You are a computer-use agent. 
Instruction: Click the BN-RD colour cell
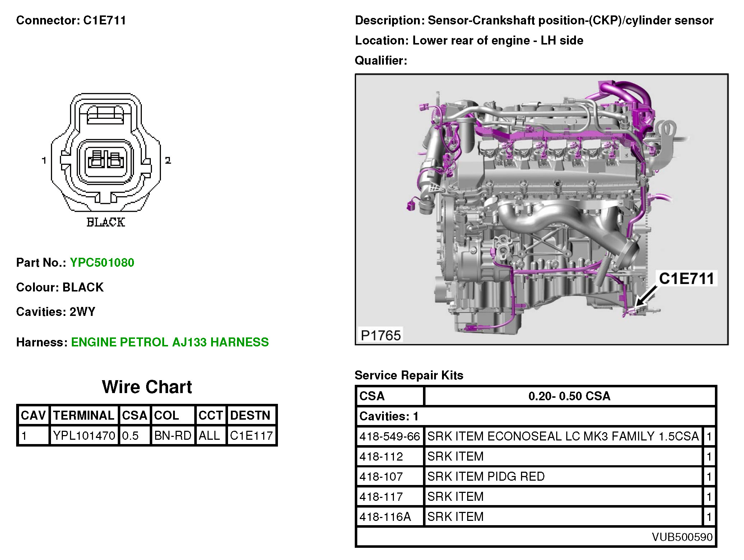coord(172,436)
